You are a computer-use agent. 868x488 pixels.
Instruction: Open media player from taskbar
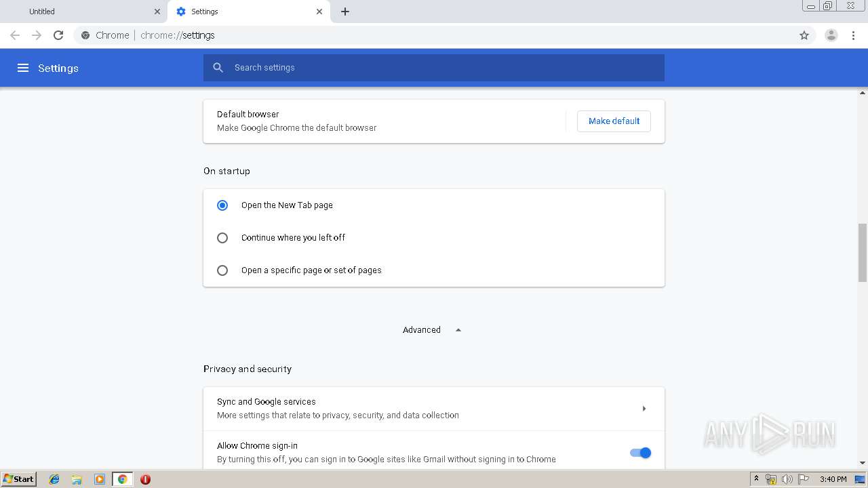click(100, 479)
